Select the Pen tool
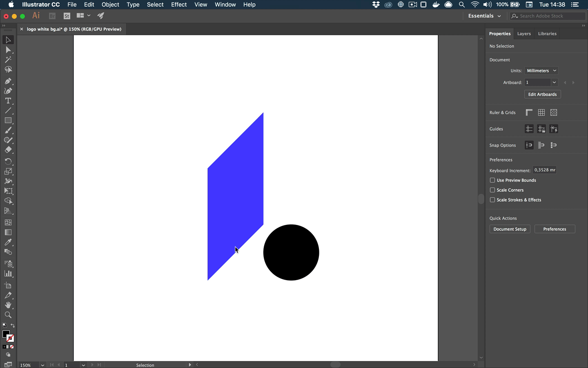The height and width of the screenshot is (368, 588). pos(8,81)
